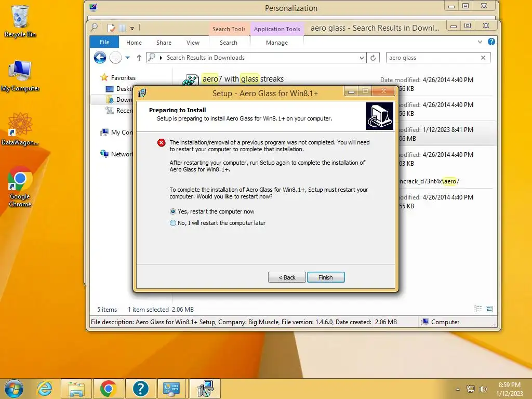This screenshot has width=532, height=399.
Task: Open File Explorer taskbar button
Action: [x=76, y=389]
